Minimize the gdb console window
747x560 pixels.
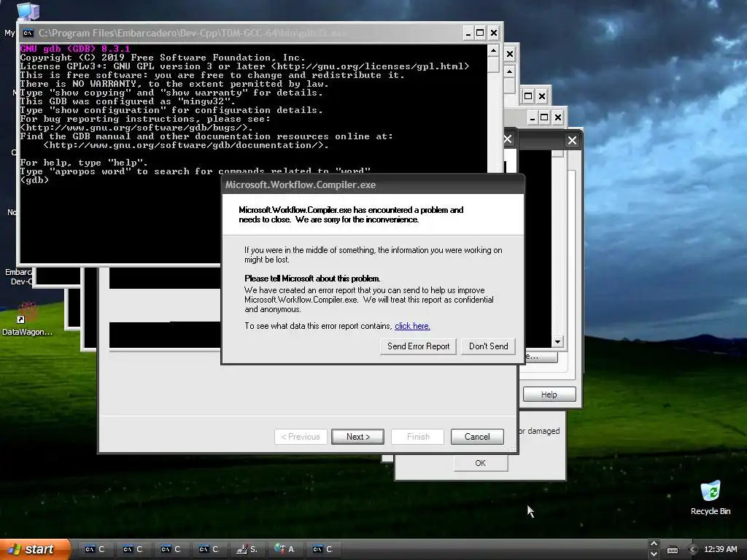pos(468,33)
